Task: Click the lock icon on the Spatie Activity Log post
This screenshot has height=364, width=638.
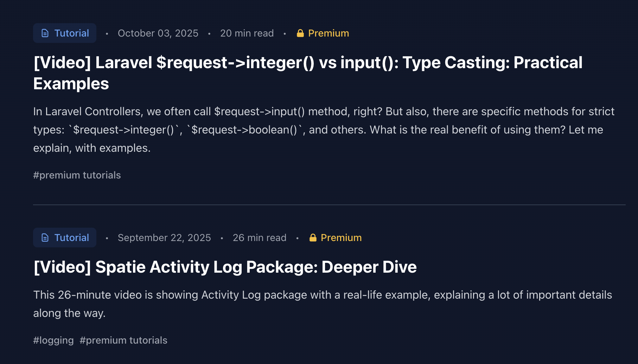Action: tap(313, 238)
